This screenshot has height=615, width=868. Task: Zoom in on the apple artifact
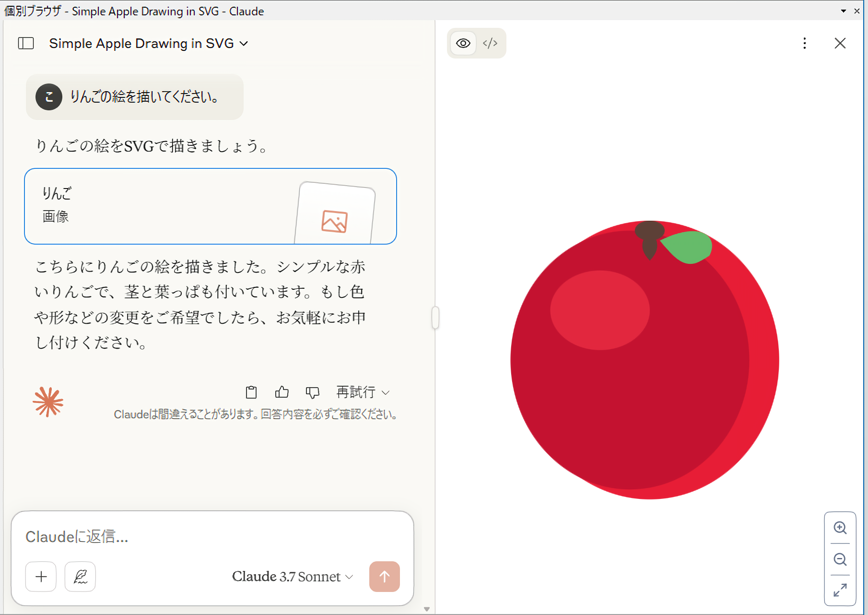click(x=840, y=528)
